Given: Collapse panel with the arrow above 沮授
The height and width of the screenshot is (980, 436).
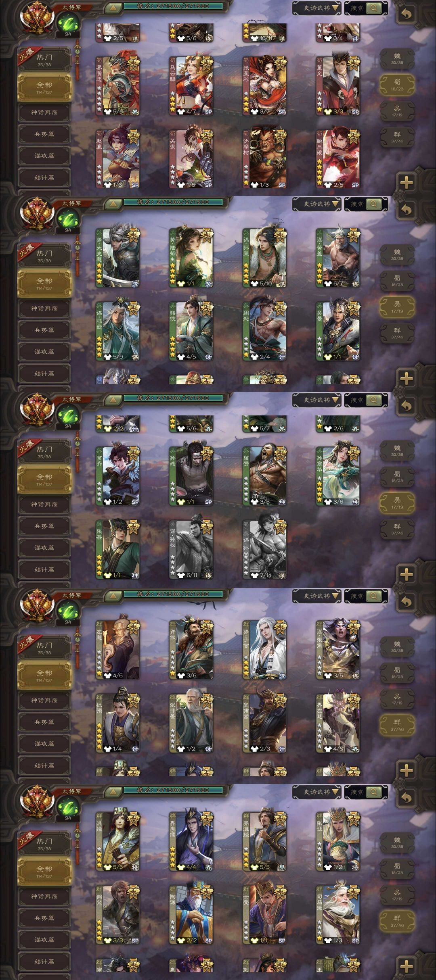Looking at the screenshot, I should [113, 792].
